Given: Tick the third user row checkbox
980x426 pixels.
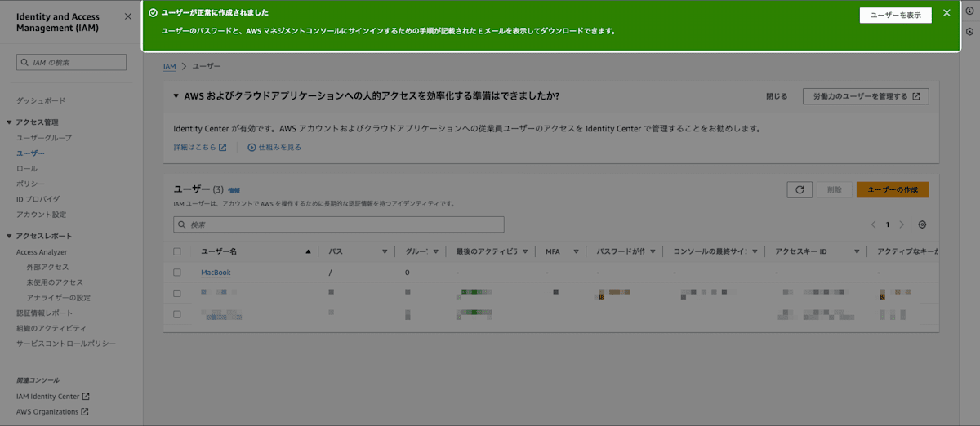Looking at the screenshot, I should click(x=177, y=313).
